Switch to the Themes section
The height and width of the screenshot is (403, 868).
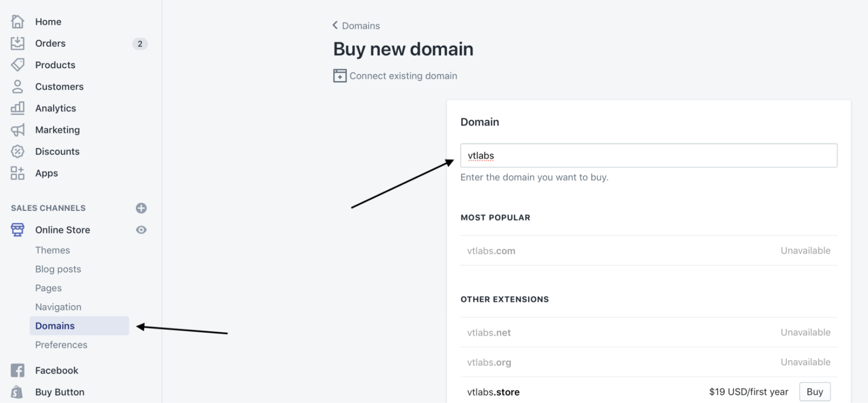(x=52, y=250)
